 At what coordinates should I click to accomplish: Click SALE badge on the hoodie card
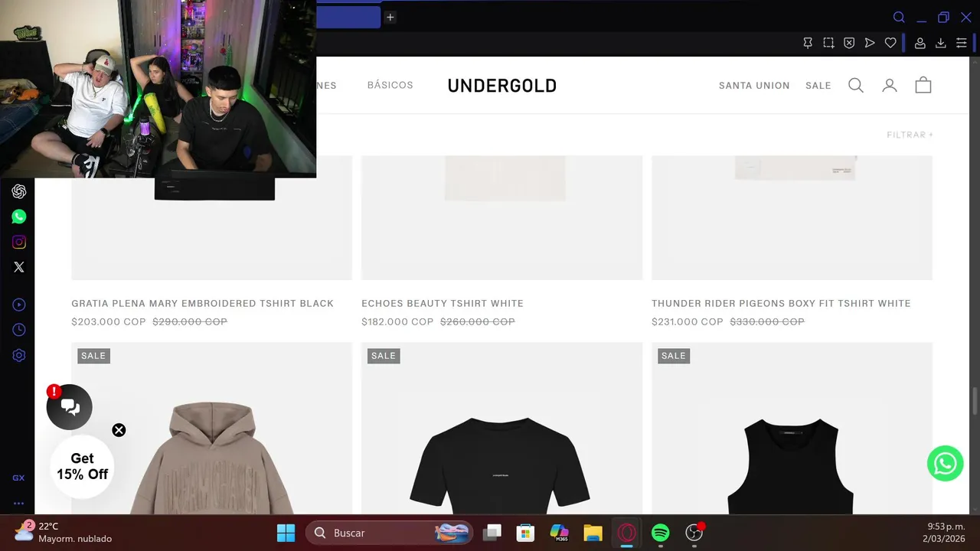pyautogui.click(x=93, y=355)
